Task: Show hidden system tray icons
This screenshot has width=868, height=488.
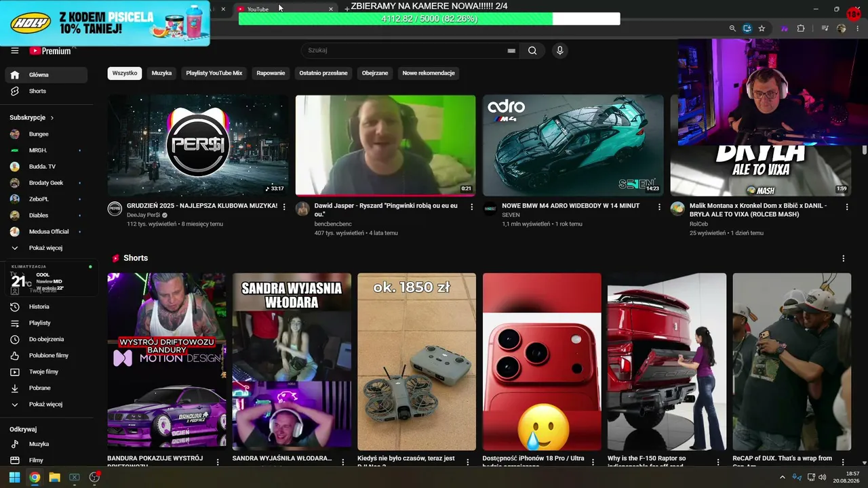Action: (x=783, y=477)
